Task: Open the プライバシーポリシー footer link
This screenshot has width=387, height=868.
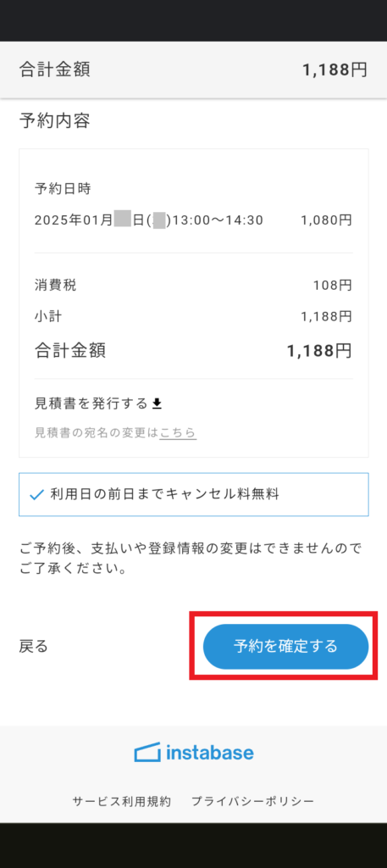Action: [x=252, y=801]
